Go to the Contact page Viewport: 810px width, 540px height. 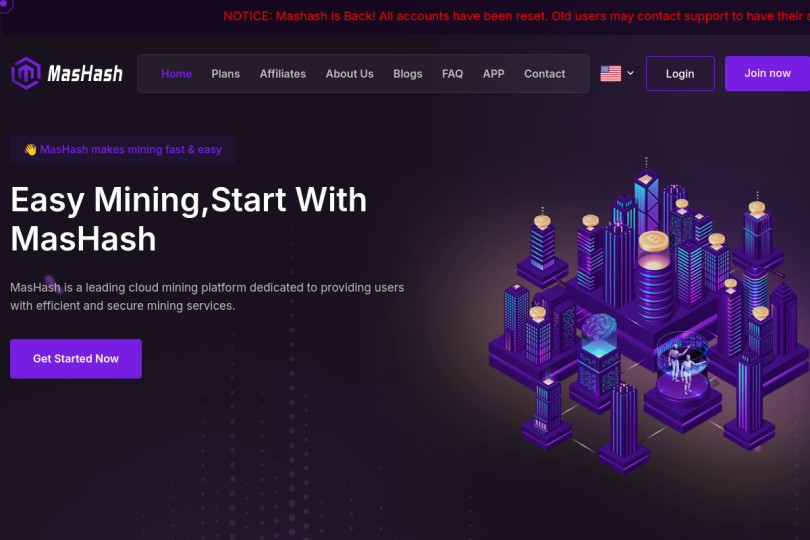coord(544,74)
